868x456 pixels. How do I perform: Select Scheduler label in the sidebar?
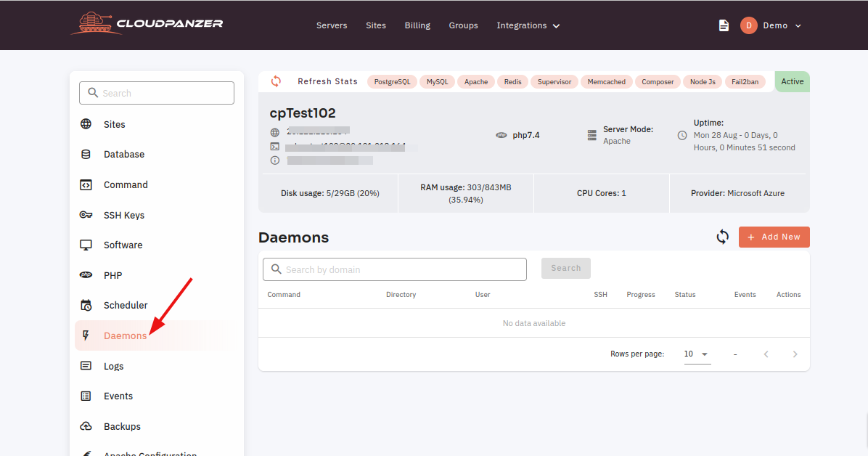click(126, 305)
